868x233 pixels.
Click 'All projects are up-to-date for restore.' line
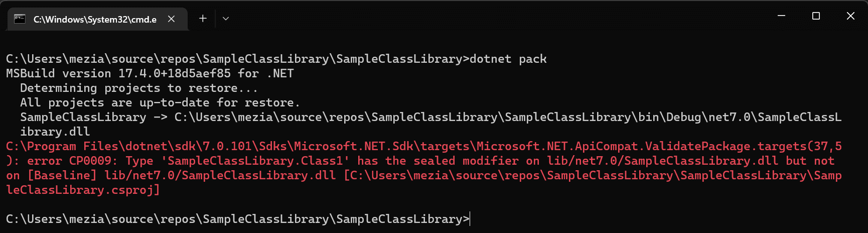tap(160, 103)
